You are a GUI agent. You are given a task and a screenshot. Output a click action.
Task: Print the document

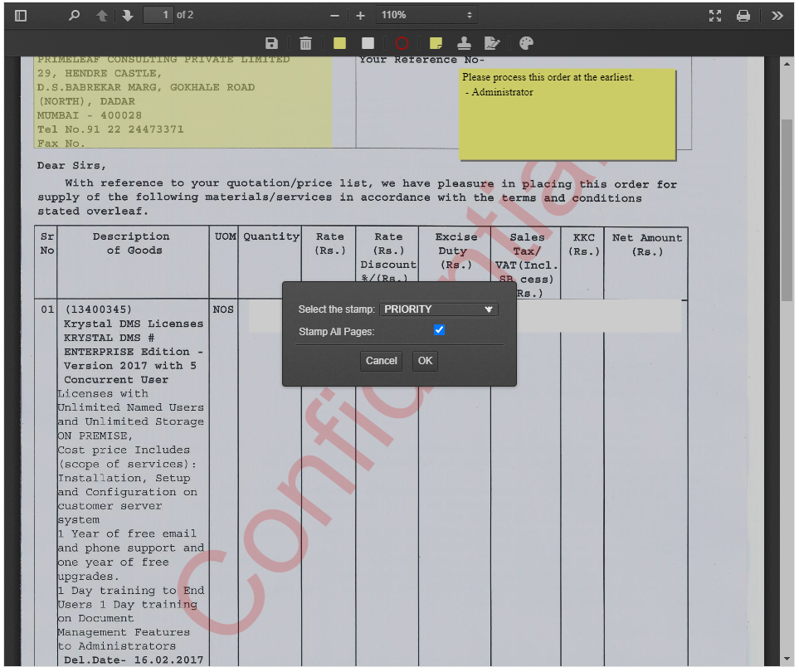tap(743, 16)
